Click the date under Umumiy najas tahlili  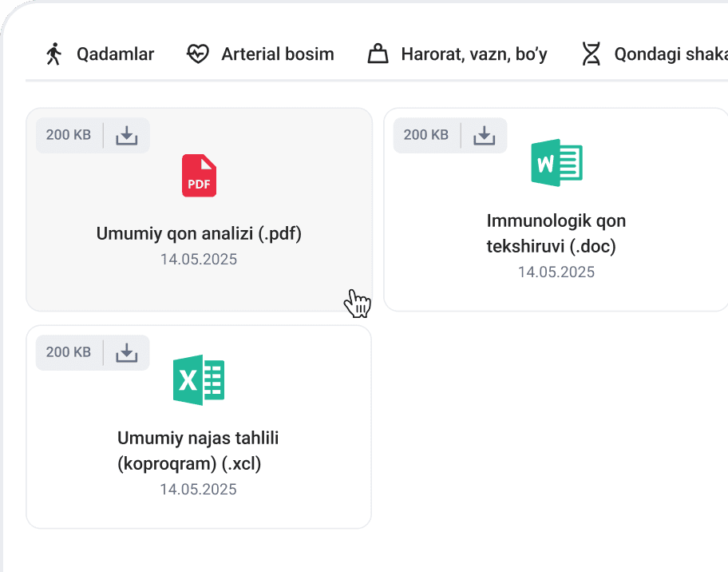pos(198,490)
